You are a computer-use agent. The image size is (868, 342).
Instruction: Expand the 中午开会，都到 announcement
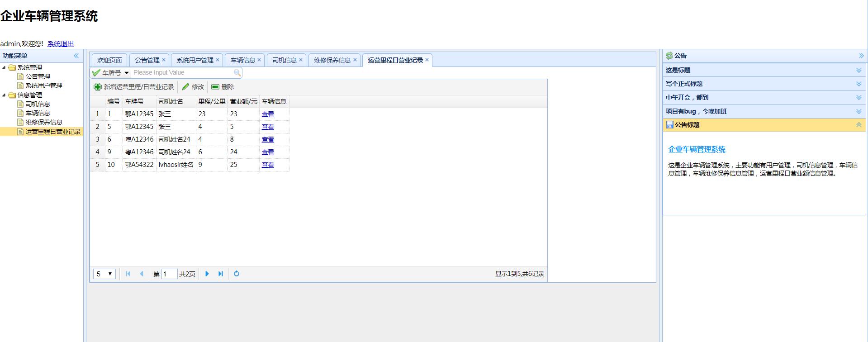coord(859,98)
